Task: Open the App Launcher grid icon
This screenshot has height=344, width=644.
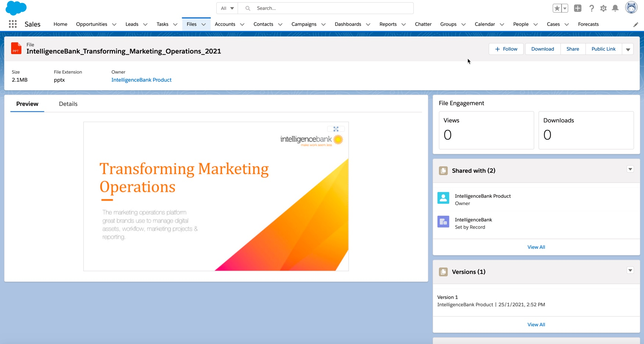Action: (x=13, y=24)
